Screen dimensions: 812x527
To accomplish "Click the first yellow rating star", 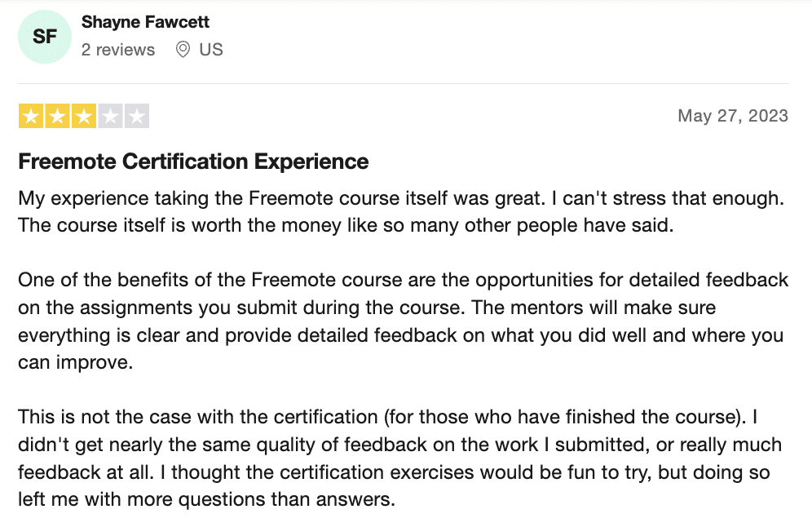I will 31,116.
